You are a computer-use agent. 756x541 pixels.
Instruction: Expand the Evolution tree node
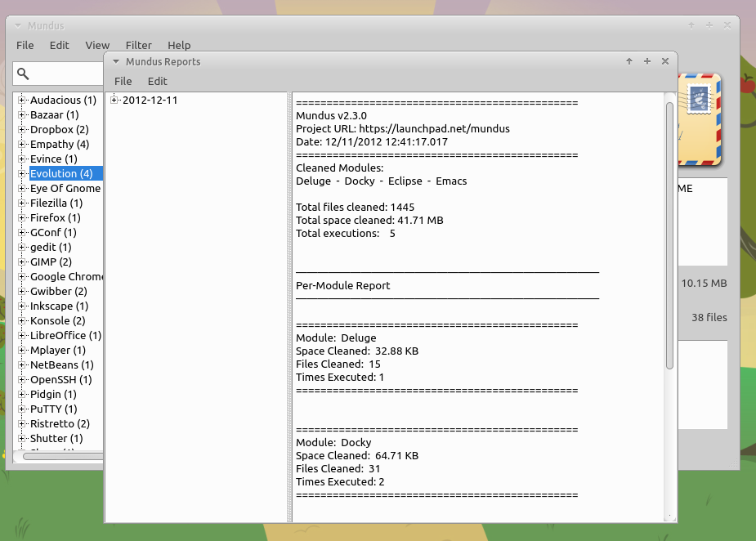click(x=21, y=173)
